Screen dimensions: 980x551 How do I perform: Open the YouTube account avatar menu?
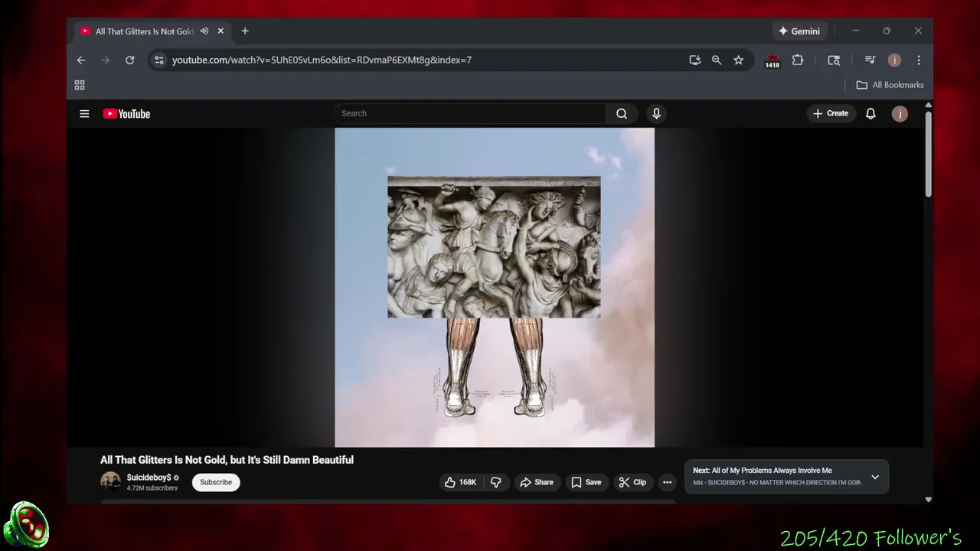[x=900, y=113]
